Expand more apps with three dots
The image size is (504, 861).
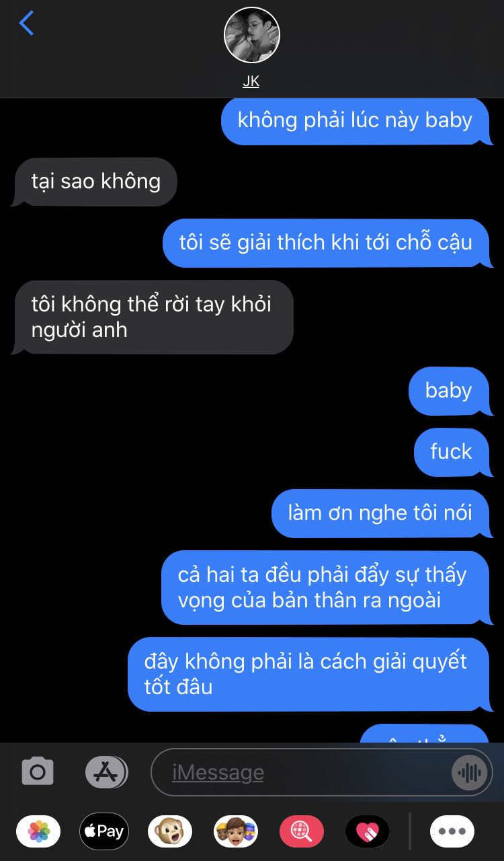[452, 831]
